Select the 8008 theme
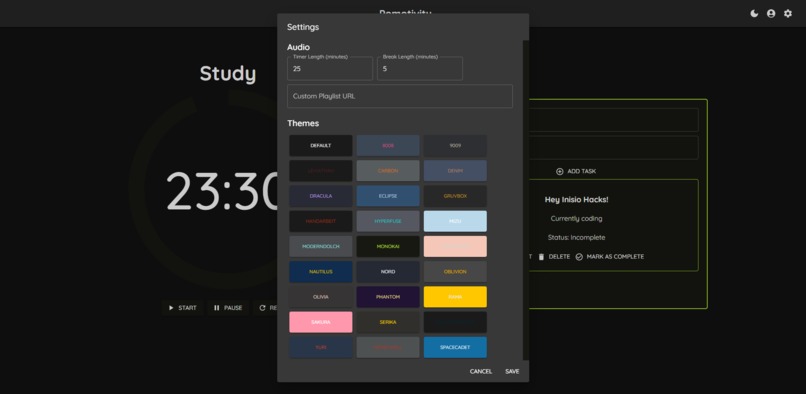 [x=388, y=146]
